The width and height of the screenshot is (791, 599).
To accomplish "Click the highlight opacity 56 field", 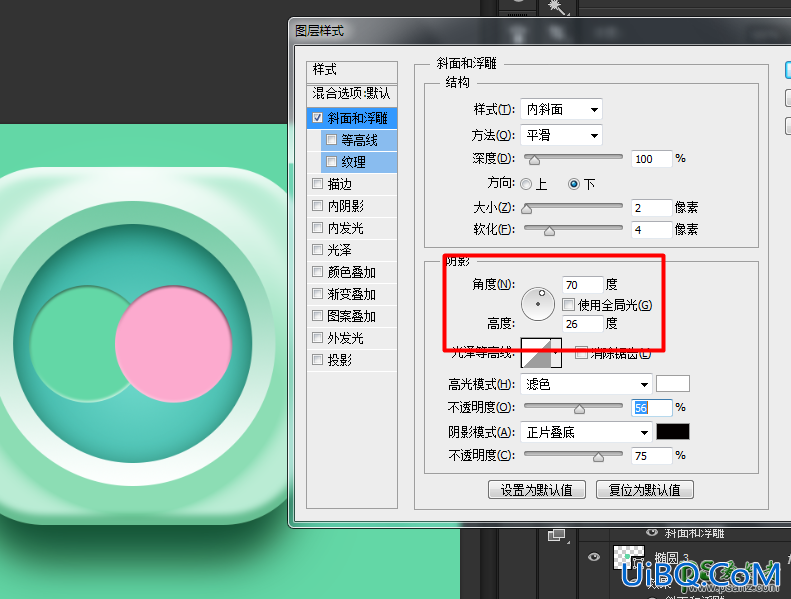I will pyautogui.click(x=651, y=407).
